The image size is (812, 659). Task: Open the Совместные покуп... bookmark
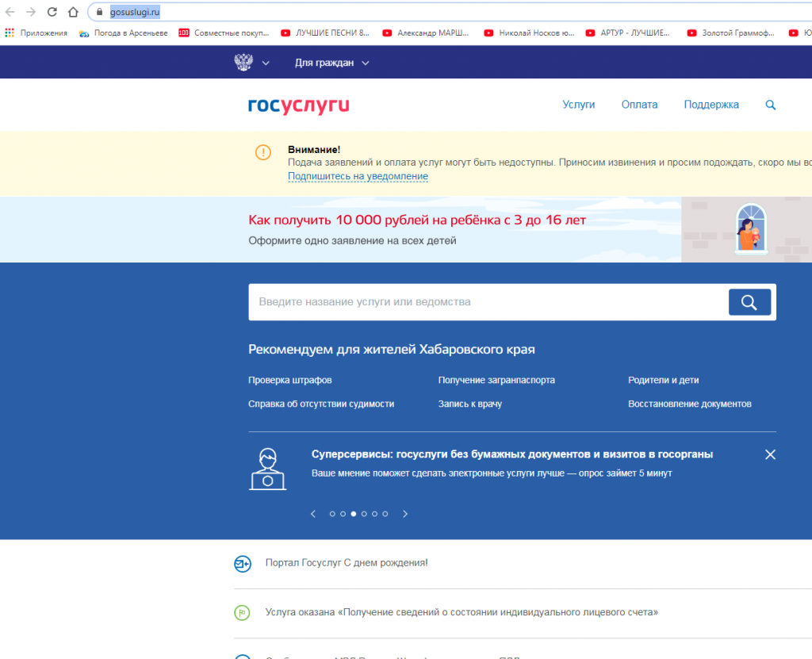pyautogui.click(x=224, y=33)
